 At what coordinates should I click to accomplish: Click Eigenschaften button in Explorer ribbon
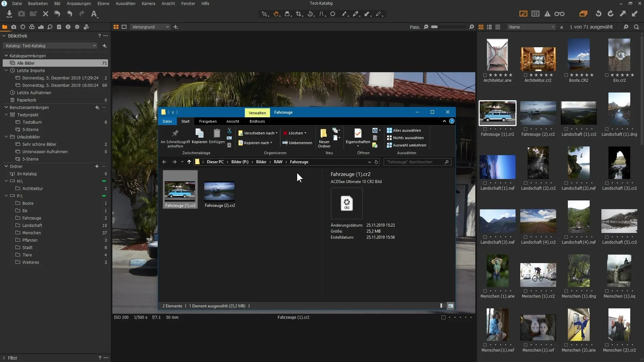click(x=358, y=138)
